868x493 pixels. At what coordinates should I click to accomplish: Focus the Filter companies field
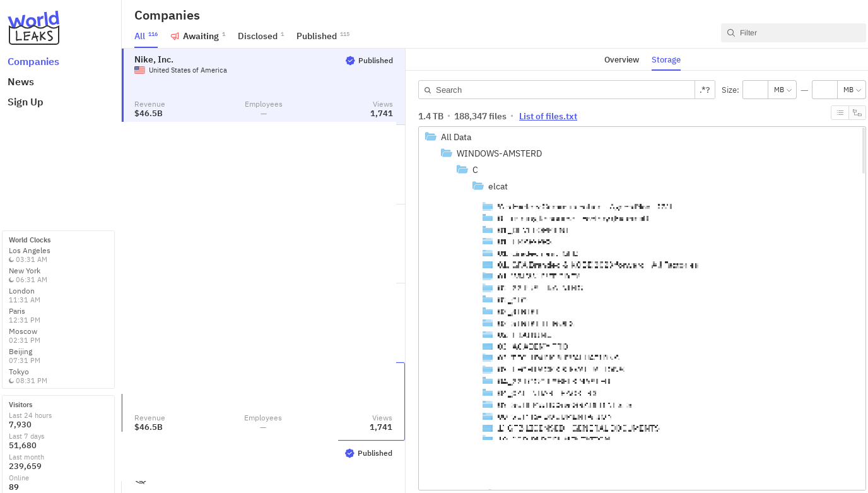pyautogui.click(x=794, y=33)
